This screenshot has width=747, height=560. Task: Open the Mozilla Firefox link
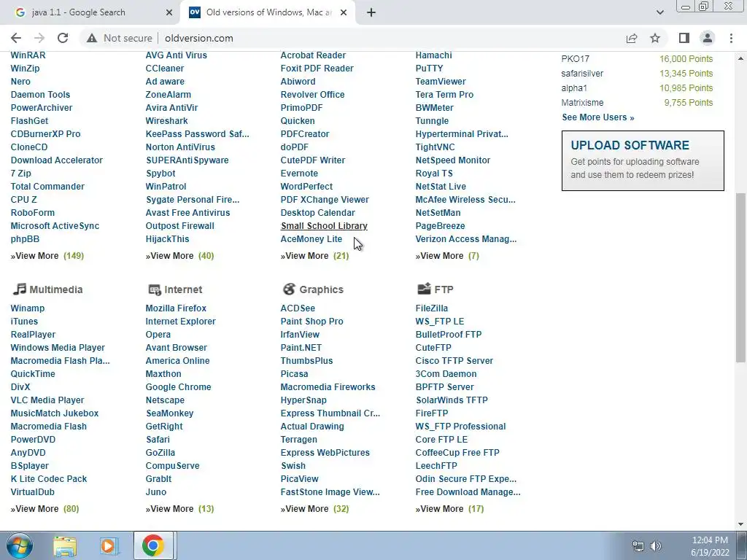pos(176,308)
